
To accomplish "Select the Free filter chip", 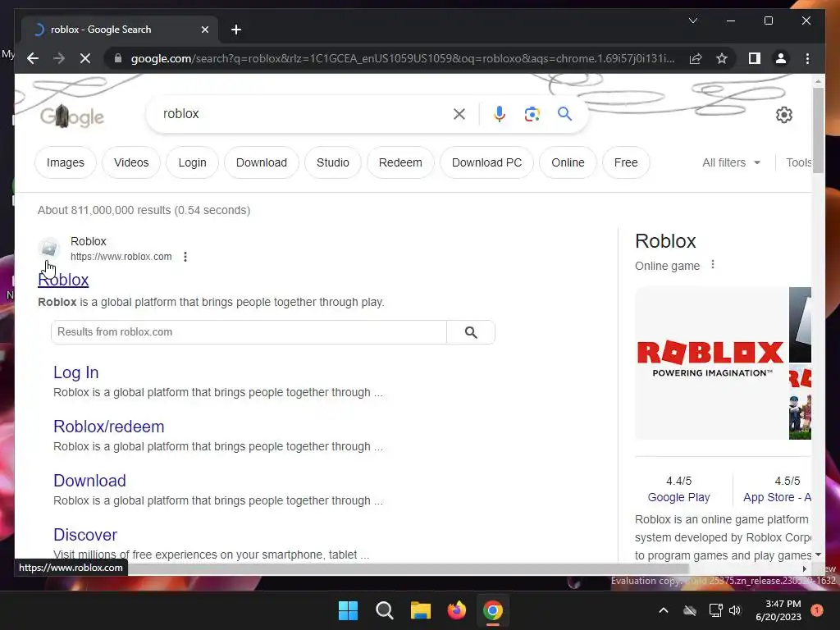I will tap(626, 162).
